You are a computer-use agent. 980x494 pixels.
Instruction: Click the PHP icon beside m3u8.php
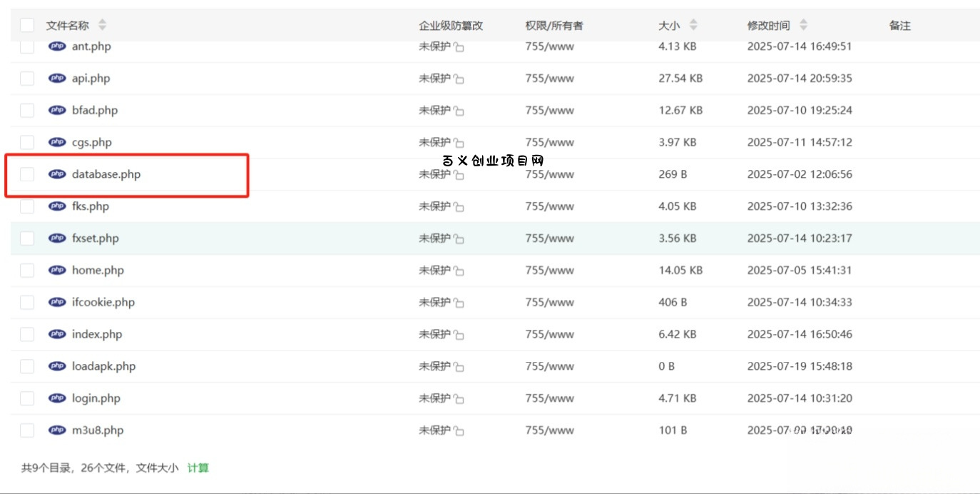[57, 430]
